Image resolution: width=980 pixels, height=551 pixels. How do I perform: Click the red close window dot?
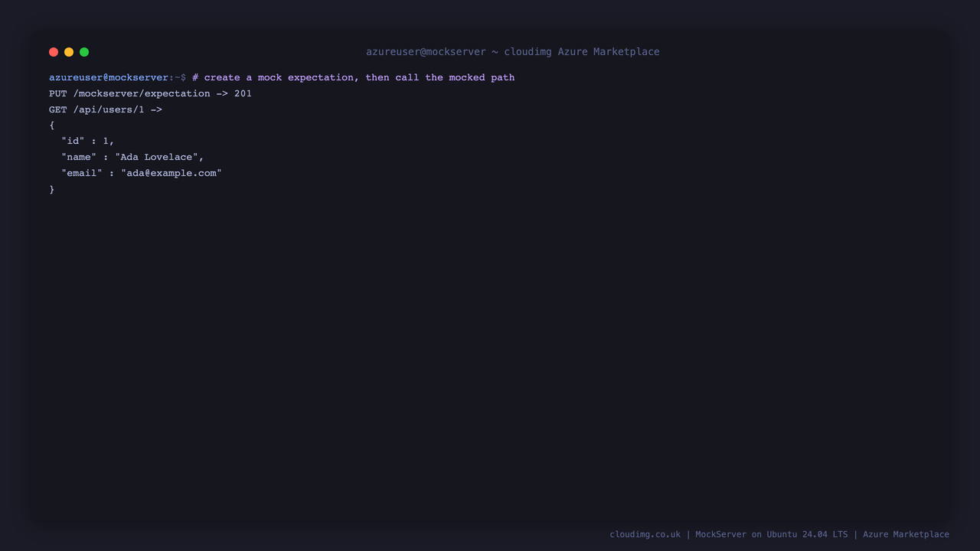click(54, 52)
